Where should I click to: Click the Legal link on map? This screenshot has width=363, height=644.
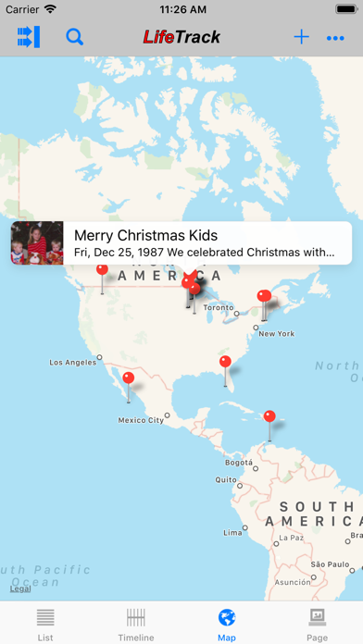click(x=20, y=588)
